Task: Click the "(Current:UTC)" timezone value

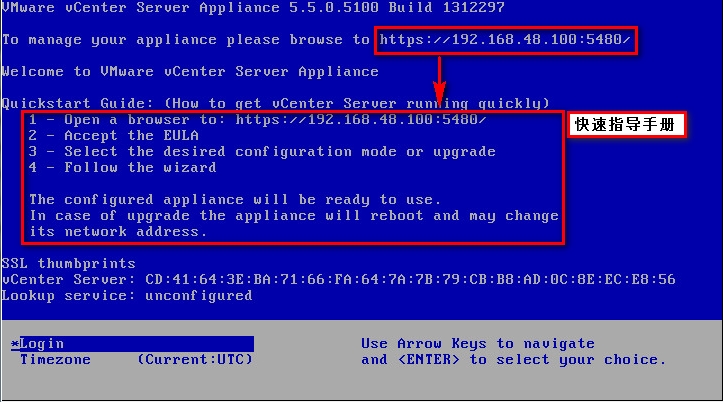Action: pyautogui.click(x=195, y=360)
